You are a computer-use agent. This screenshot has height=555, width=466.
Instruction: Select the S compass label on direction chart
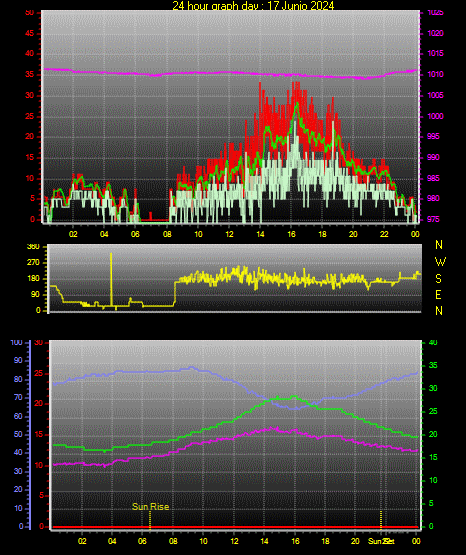(x=438, y=279)
